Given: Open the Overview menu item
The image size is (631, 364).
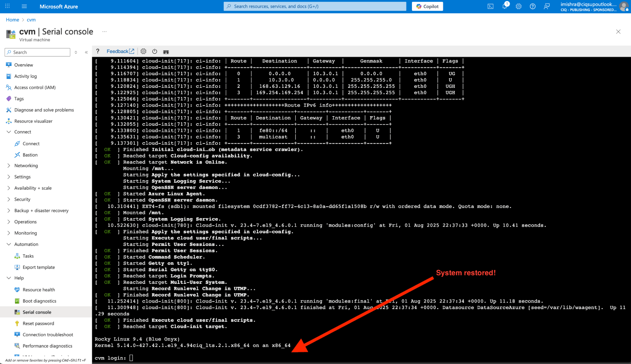Looking at the screenshot, I should [x=23, y=65].
